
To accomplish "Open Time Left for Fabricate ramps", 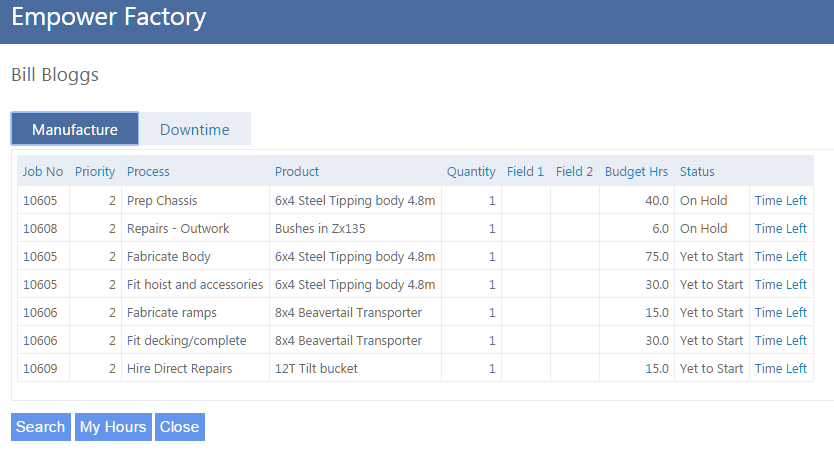I will 780,313.
